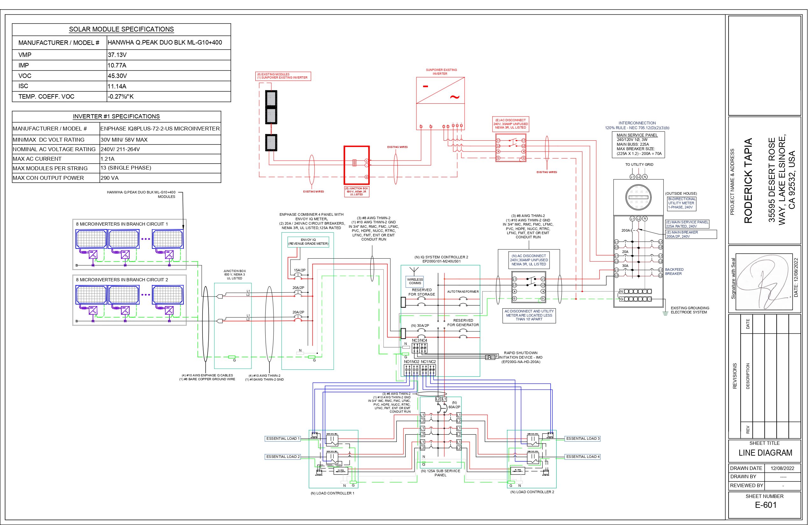This screenshot has width=812, height=525.
Task: Click the 'ESSENTIAL LOAD 2' label
Action: pos(283,457)
